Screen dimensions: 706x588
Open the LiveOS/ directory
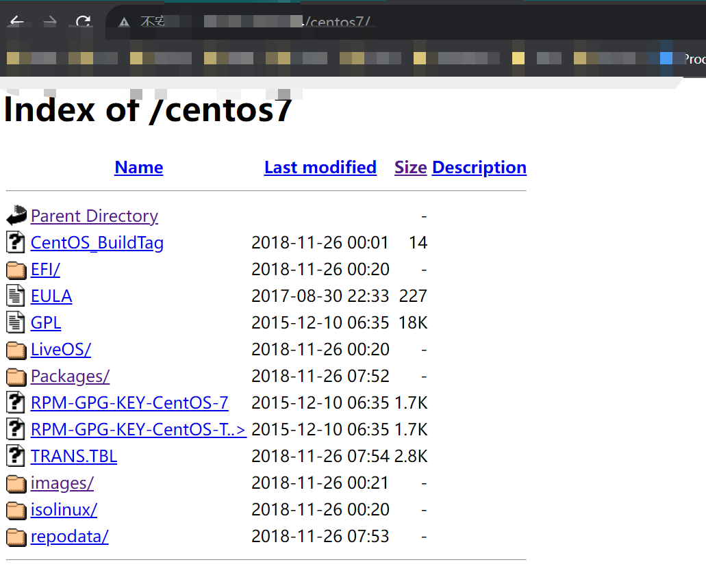pos(61,349)
